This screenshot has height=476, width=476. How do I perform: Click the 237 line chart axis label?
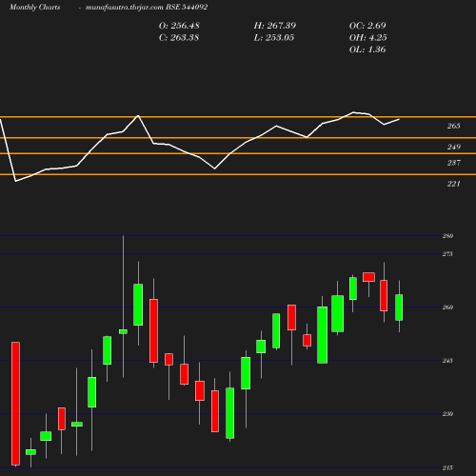(453, 163)
